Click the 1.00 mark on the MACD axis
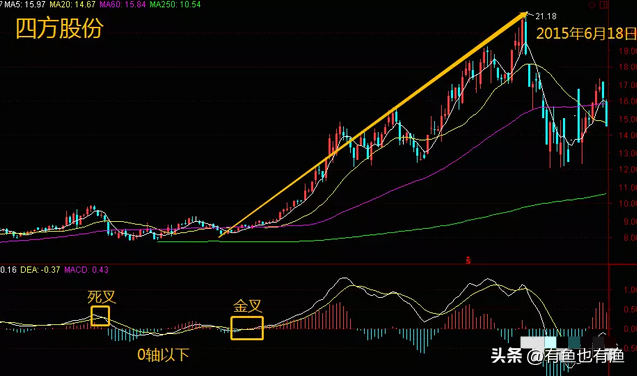Image resolution: width=637 pixels, height=376 pixels. point(630,290)
